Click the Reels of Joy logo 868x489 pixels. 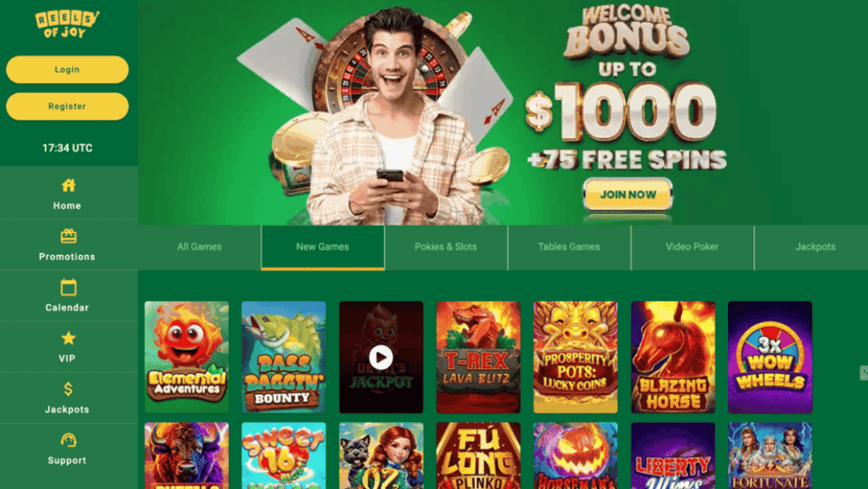pos(67,25)
